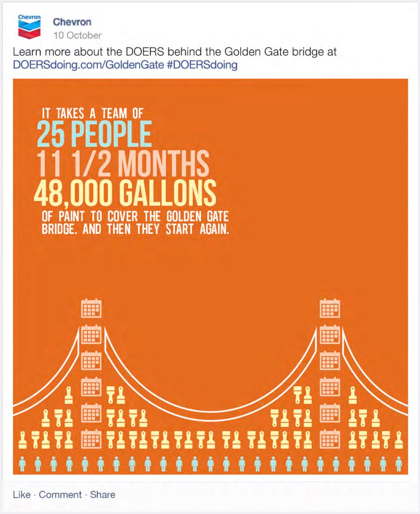Viewport: 420px width, 514px height.
Task: Click the single paintbrush left of left tower
Action: click(69, 395)
